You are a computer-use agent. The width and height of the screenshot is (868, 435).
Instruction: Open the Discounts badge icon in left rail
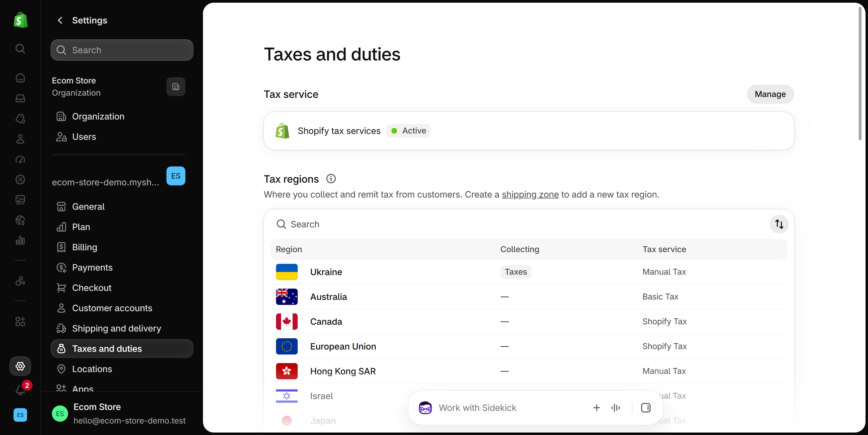(x=20, y=179)
